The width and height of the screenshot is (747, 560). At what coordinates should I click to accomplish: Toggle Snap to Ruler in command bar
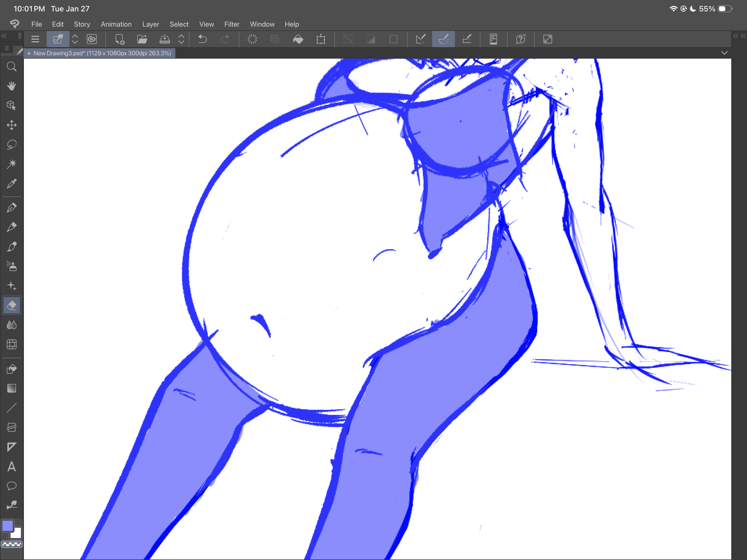click(x=420, y=39)
